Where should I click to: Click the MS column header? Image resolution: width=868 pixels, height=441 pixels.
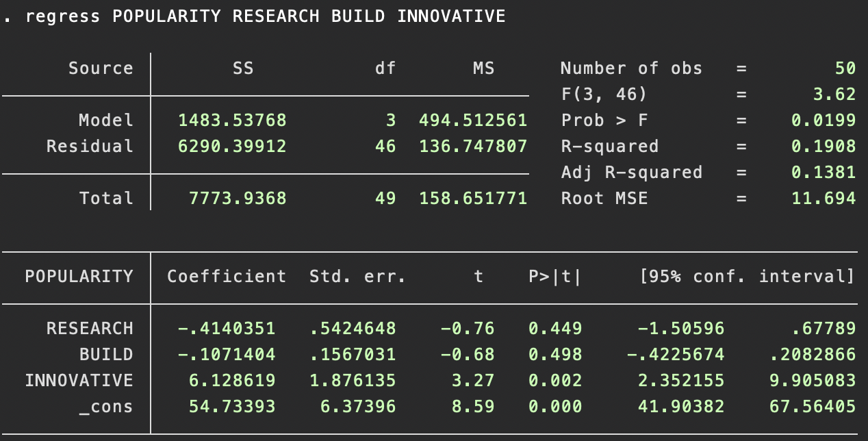coord(484,68)
